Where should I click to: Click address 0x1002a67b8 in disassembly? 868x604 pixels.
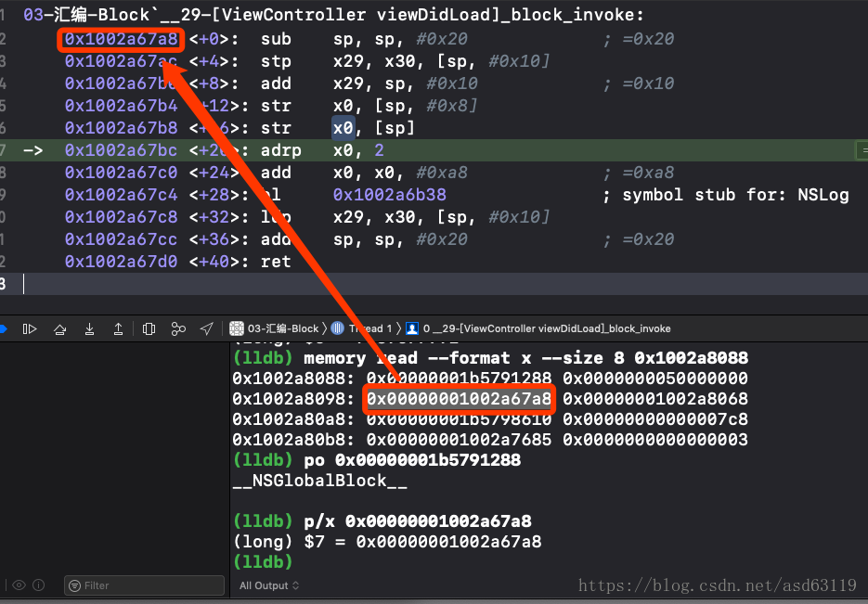pos(122,127)
